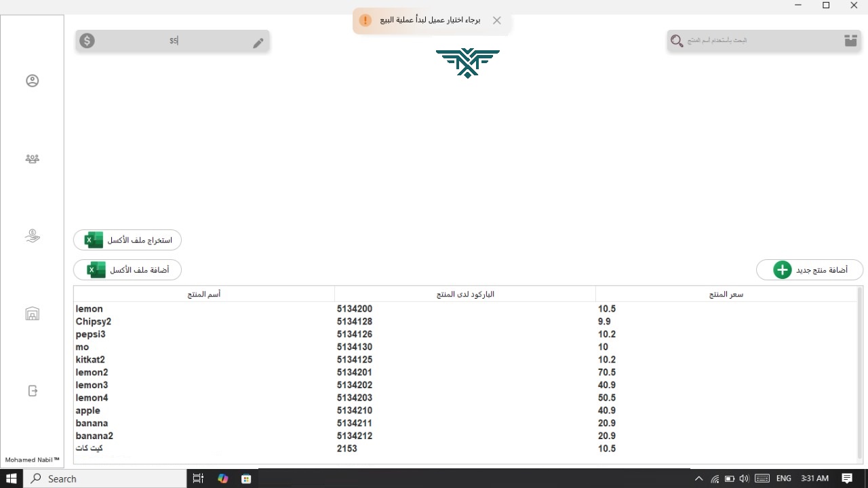Click the product table vertical scrollbar

coord(860,373)
